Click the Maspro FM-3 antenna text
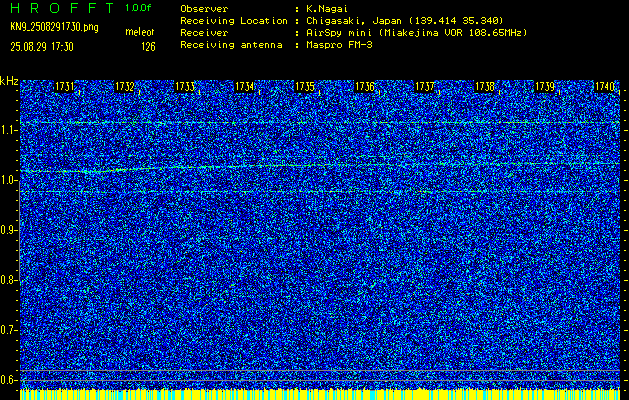Screen dimensions: 629x400 point(339,45)
